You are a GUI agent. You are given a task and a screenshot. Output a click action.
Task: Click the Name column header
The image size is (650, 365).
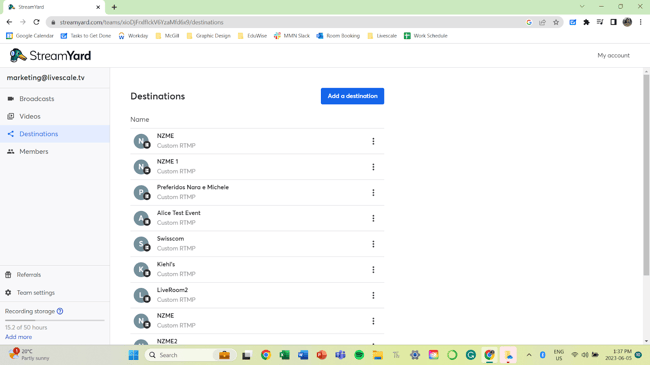tap(140, 119)
